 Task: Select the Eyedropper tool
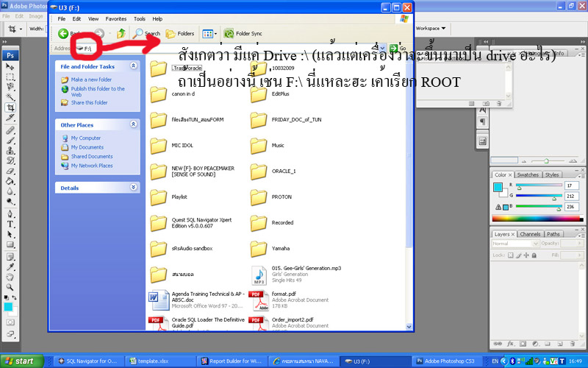click(10, 267)
